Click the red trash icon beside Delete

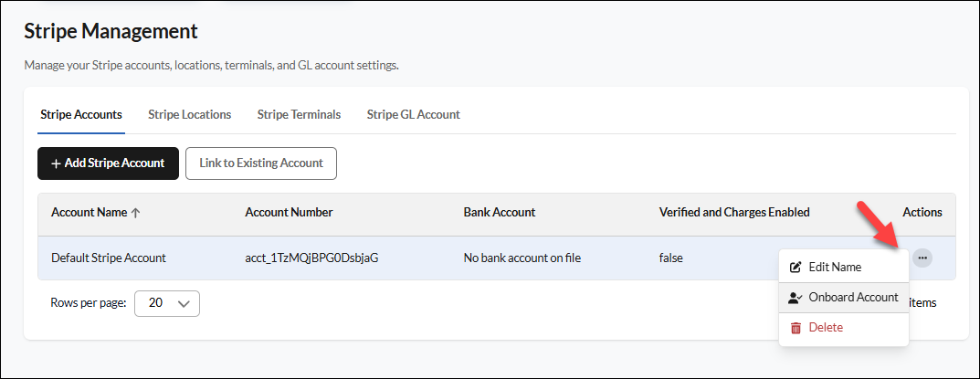(796, 328)
